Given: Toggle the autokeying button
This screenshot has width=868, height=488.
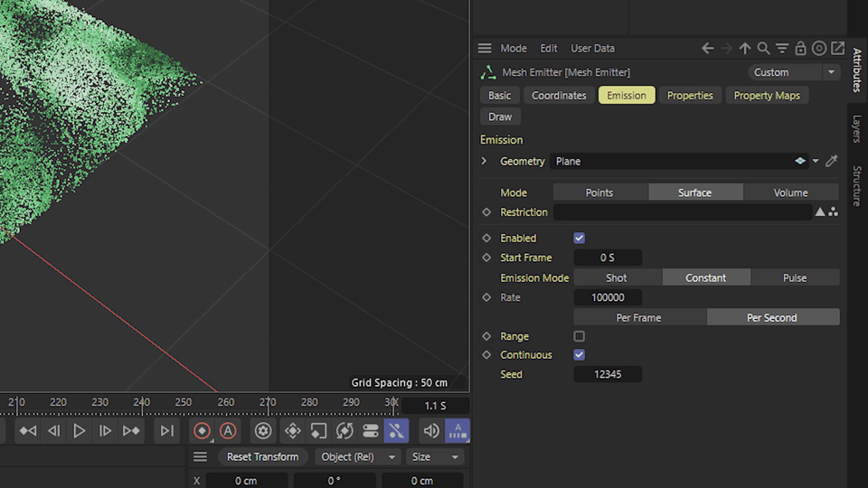Looking at the screenshot, I should (228, 430).
